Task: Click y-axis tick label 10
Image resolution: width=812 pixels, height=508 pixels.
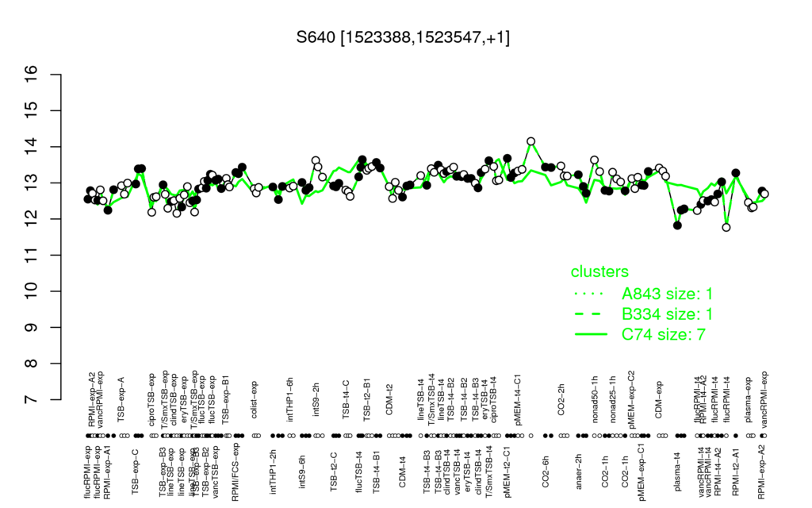Action: tap(31, 291)
